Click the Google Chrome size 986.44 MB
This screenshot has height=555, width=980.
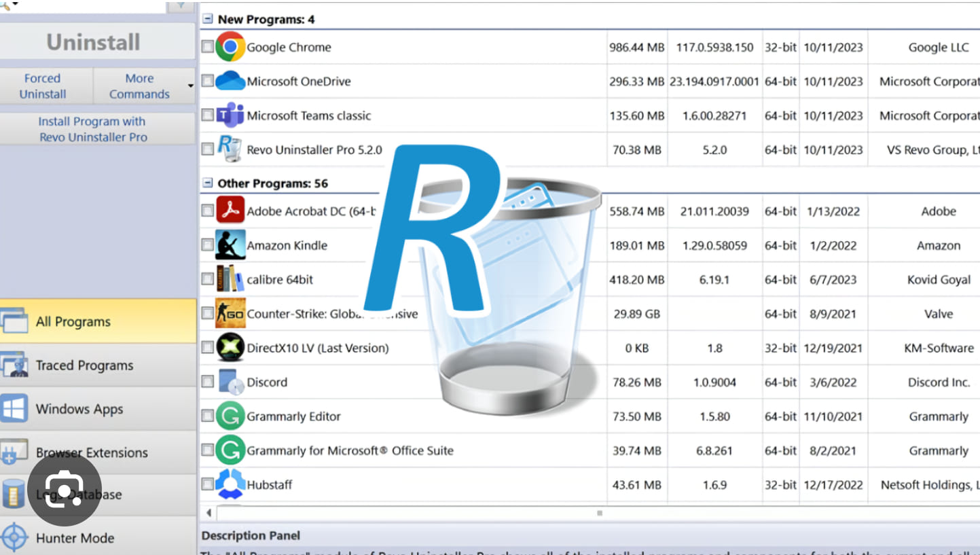click(637, 47)
